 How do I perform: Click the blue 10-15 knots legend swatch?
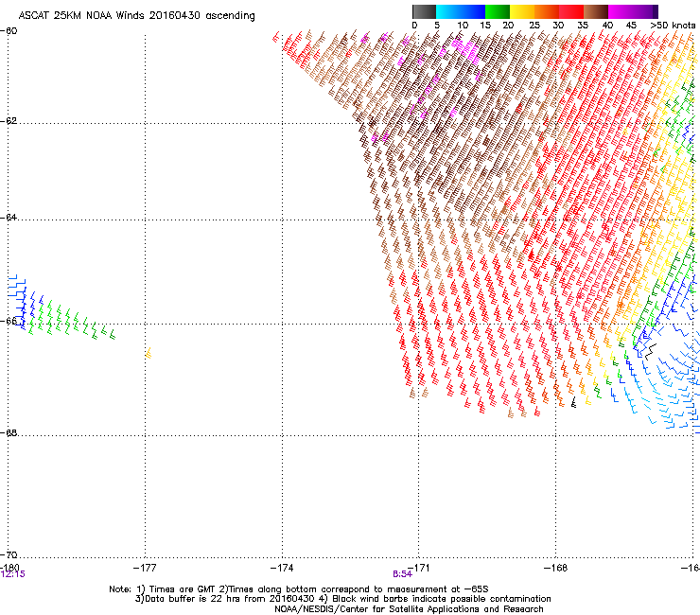pyautogui.click(x=473, y=11)
